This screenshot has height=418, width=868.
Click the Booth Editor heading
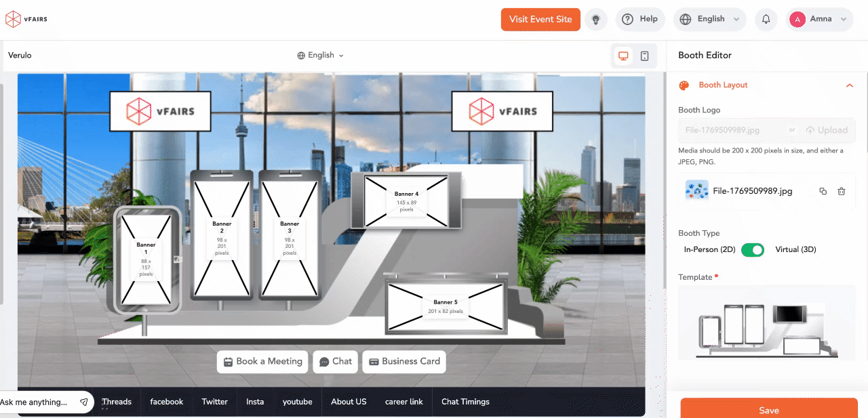tap(705, 56)
